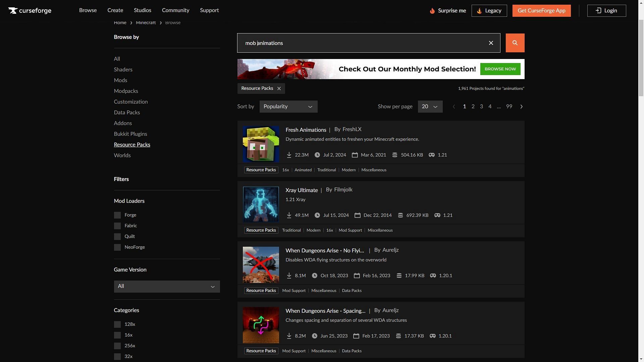
Task: Click the updated clock icon for Fresh Animations
Action: 317,155
